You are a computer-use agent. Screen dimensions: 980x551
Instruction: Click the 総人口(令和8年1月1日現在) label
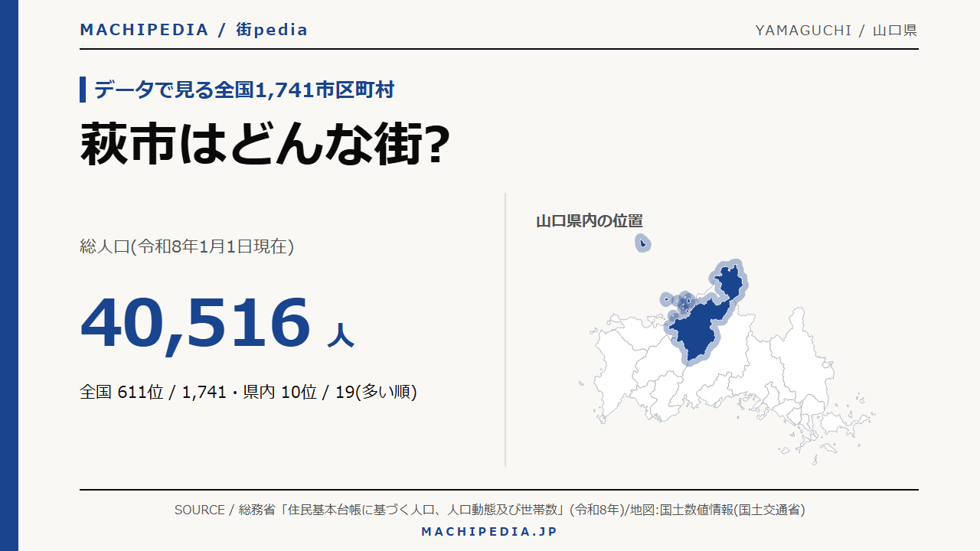(187, 246)
